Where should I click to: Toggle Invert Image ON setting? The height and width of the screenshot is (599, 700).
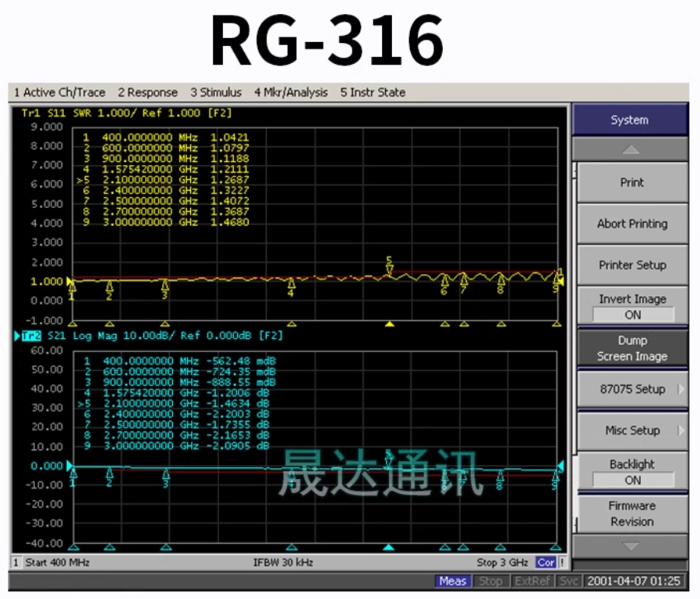[631, 306]
